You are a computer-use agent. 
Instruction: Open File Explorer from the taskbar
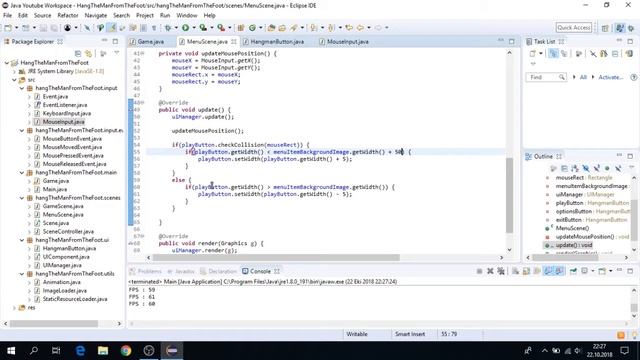point(103,351)
